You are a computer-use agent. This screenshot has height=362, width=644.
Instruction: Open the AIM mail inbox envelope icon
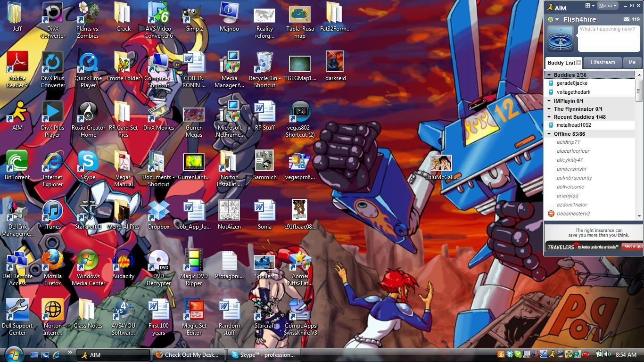(x=626, y=19)
